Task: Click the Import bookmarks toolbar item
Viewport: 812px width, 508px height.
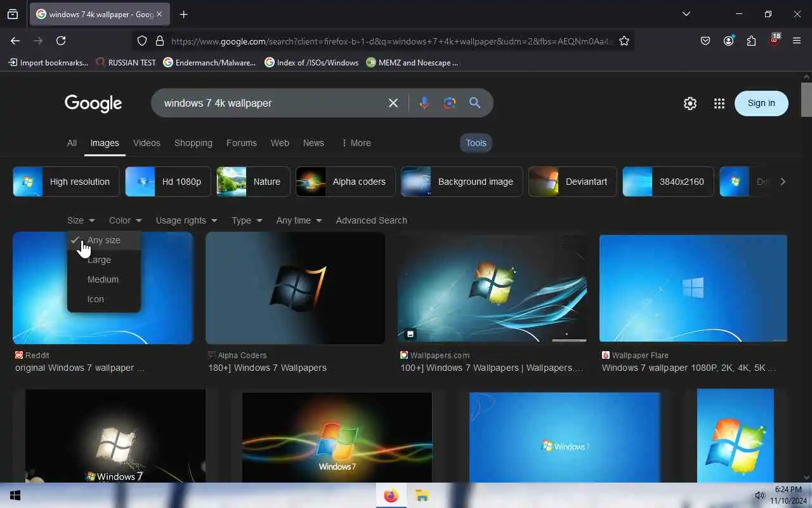Action: pyautogui.click(x=48, y=62)
